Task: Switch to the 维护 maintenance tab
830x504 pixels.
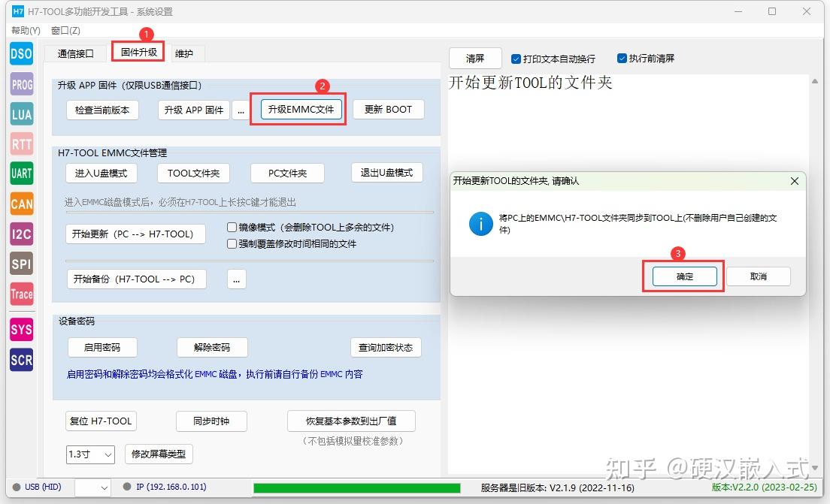Action: pos(184,53)
